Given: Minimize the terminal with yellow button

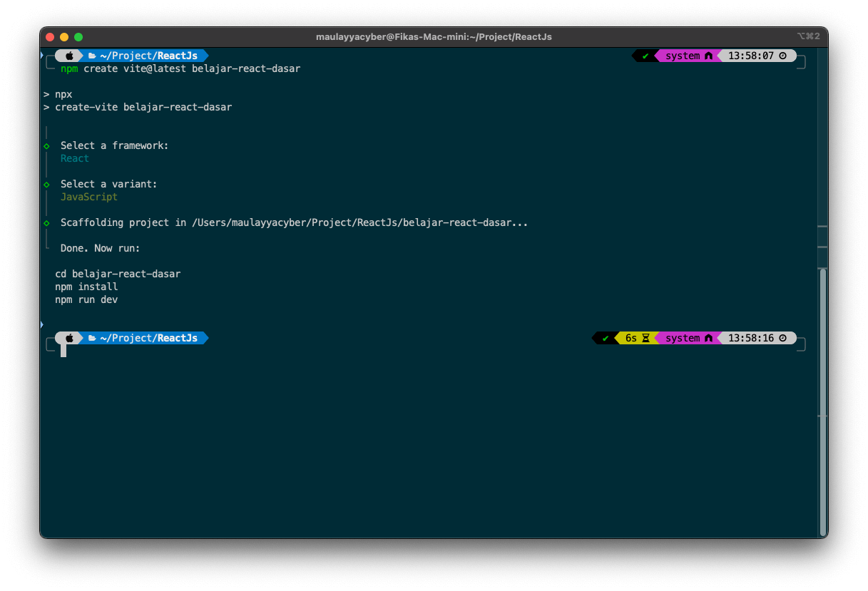Looking at the screenshot, I should click(64, 37).
